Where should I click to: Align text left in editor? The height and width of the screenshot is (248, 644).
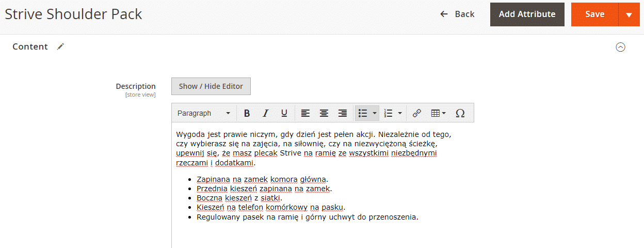coord(305,113)
